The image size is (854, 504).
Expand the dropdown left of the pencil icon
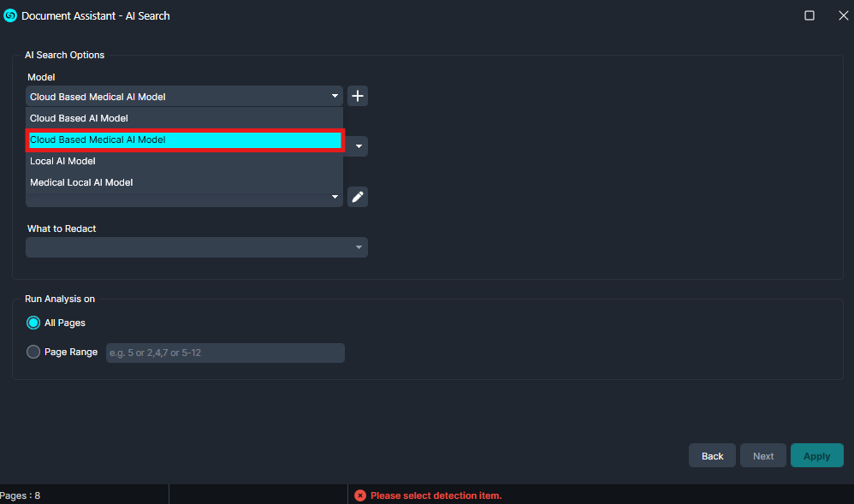tap(335, 198)
